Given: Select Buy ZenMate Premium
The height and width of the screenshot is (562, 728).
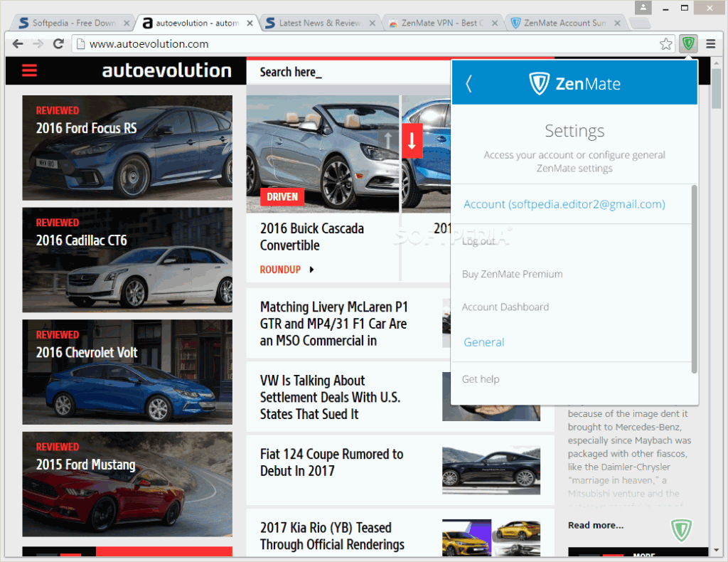Looking at the screenshot, I should tap(512, 274).
